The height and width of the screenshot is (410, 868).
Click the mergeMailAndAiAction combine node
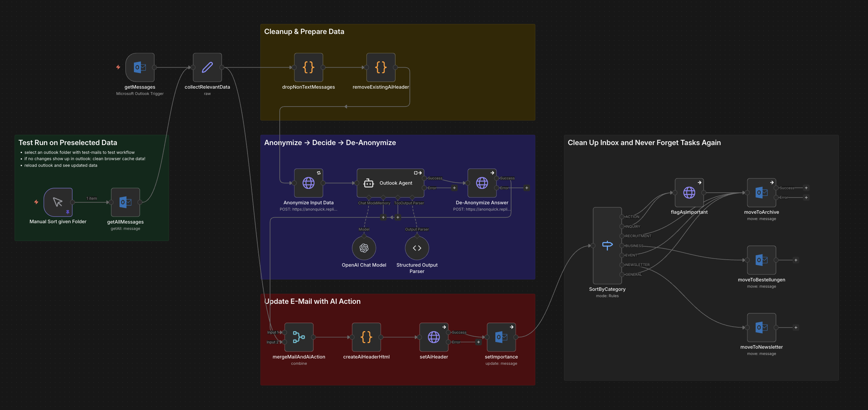299,337
